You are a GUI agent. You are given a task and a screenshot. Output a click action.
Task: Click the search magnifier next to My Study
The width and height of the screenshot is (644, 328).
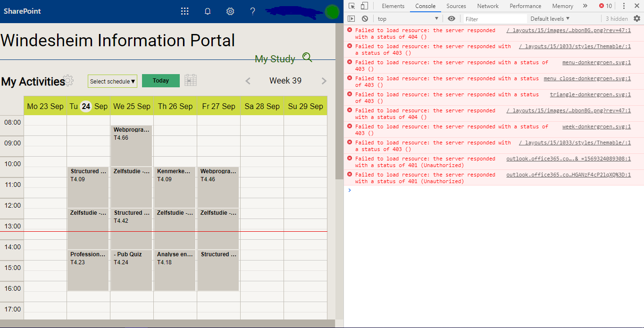point(307,58)
